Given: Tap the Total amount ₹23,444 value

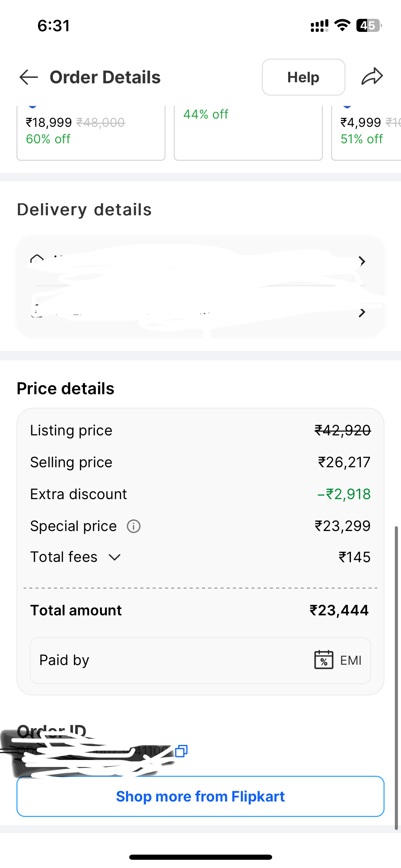Looking at the screenshot, I should [339, 611].
